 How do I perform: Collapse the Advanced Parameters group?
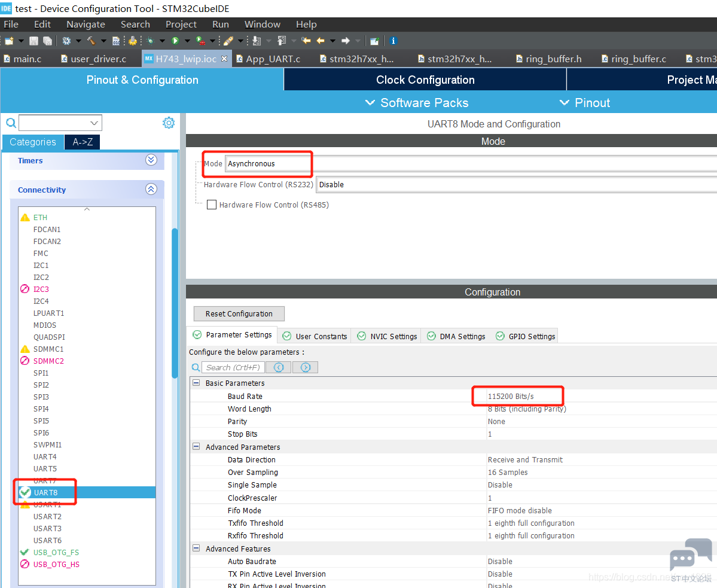pyautogui.click(x=196, y=447)
